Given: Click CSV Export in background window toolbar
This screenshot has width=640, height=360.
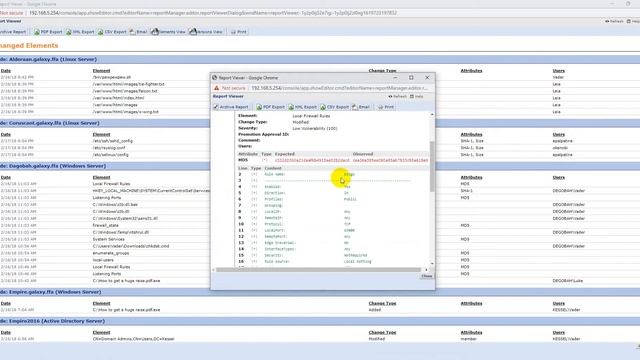Looking at the screenshot, I should click(x=112, y=32).
